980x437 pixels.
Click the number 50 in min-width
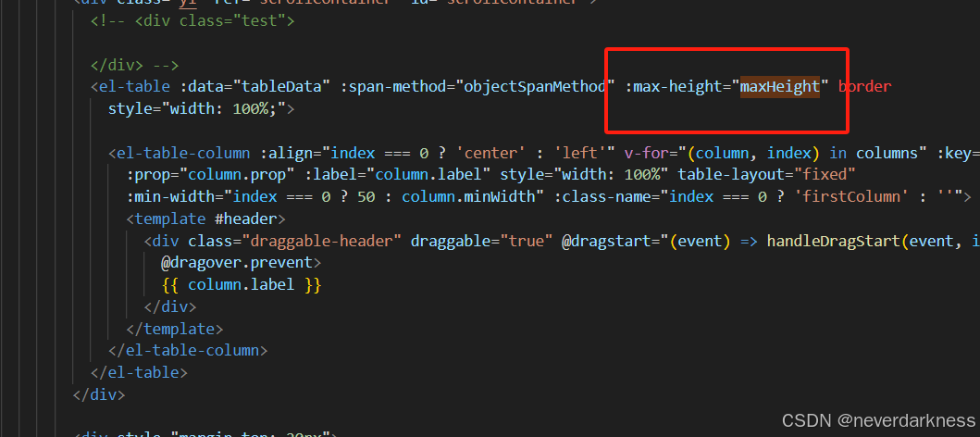(x=366, y=197)
